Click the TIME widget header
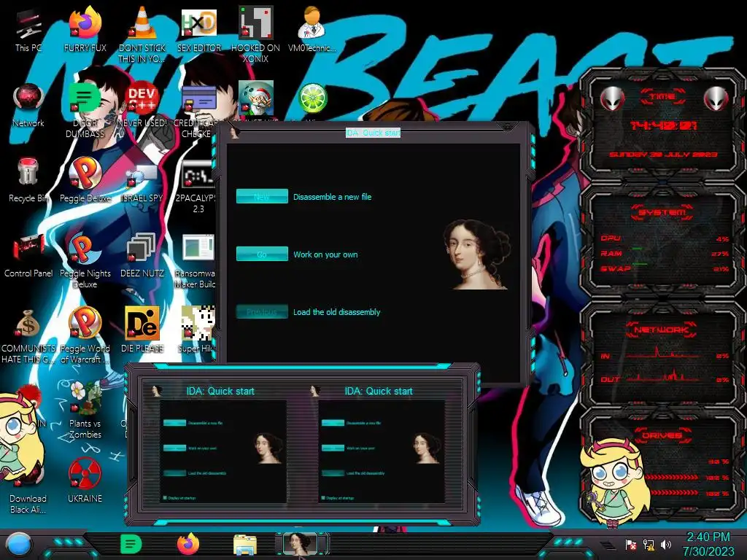This screenshot has height=560, width=747. pos(662,97)
